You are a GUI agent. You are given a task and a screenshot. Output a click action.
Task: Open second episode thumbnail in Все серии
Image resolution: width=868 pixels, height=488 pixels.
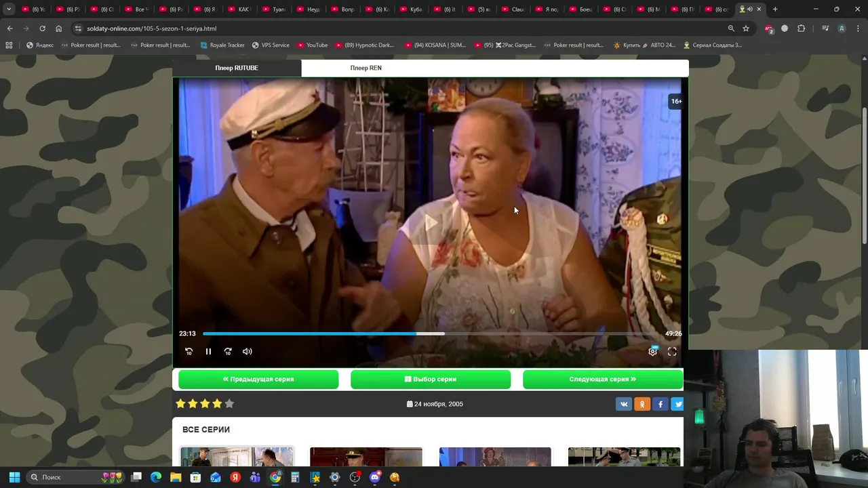point(366,457)
